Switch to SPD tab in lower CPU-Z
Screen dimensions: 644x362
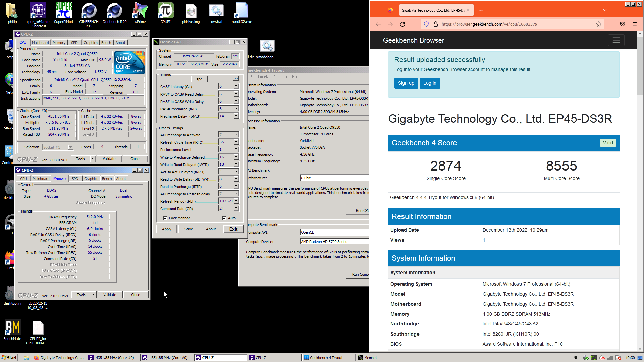pos(75,179)
